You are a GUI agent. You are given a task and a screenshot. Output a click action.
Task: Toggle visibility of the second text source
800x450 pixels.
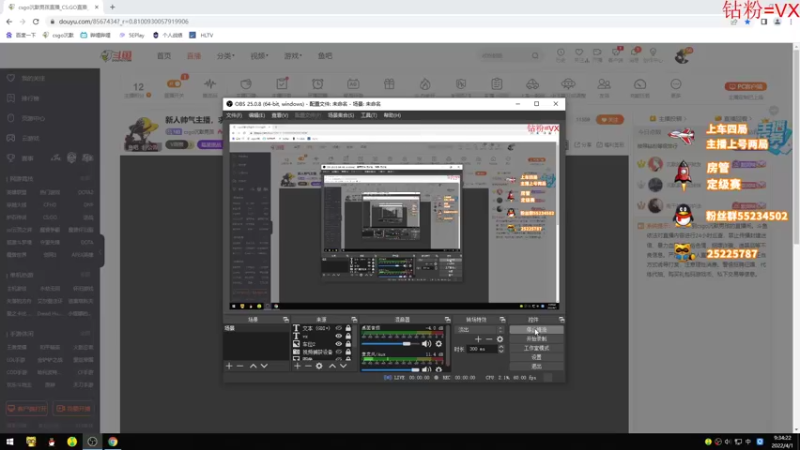click(x=338, y=336)
